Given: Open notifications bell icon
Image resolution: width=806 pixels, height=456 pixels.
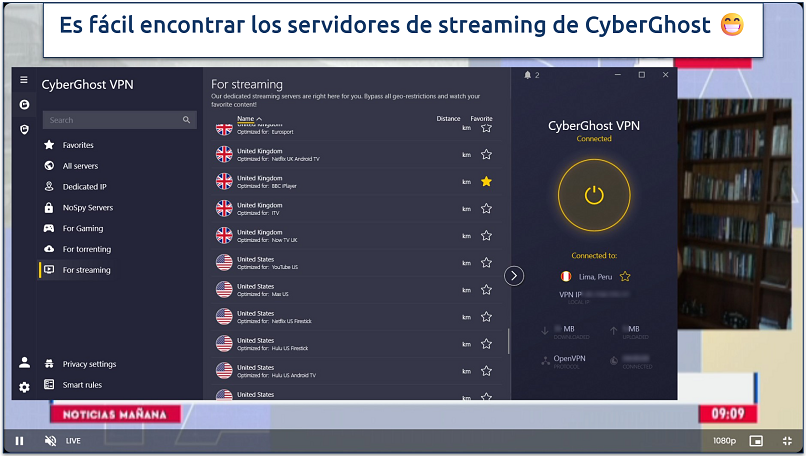Looking at the screenshot, I should (x=527, y=75).
